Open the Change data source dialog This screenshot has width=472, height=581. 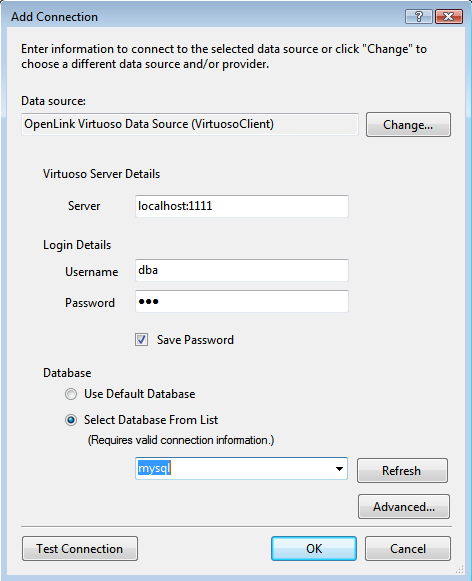pyautogui.click(x=408, y=125)
